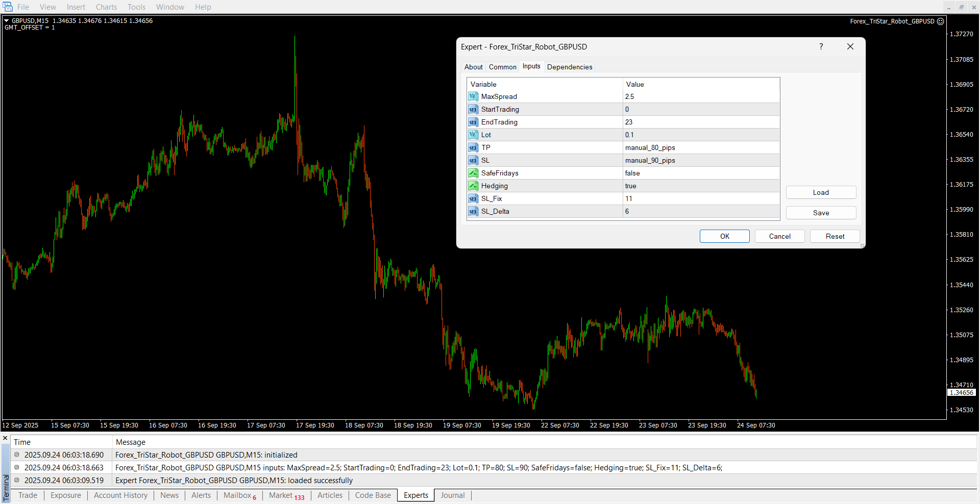Click the expert advisor smiley icon on chart
Image resolution: width=980 pixels, height=504 pixels.
(x=940, y=21)
